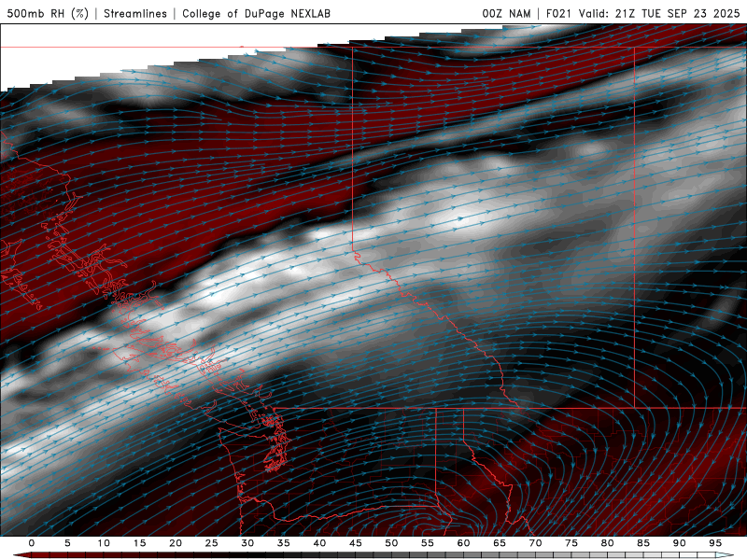
Task: Click the "30" legend value
Action: (247, 543)
